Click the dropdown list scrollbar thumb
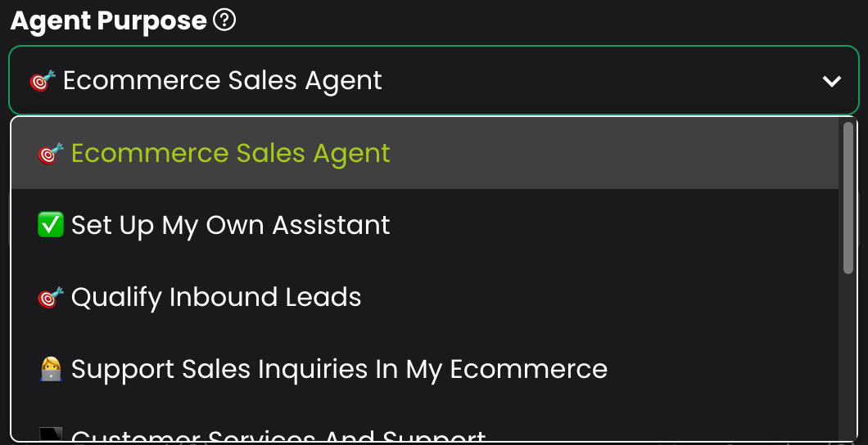This screenshot has width=868, height=445. (848, 196)
